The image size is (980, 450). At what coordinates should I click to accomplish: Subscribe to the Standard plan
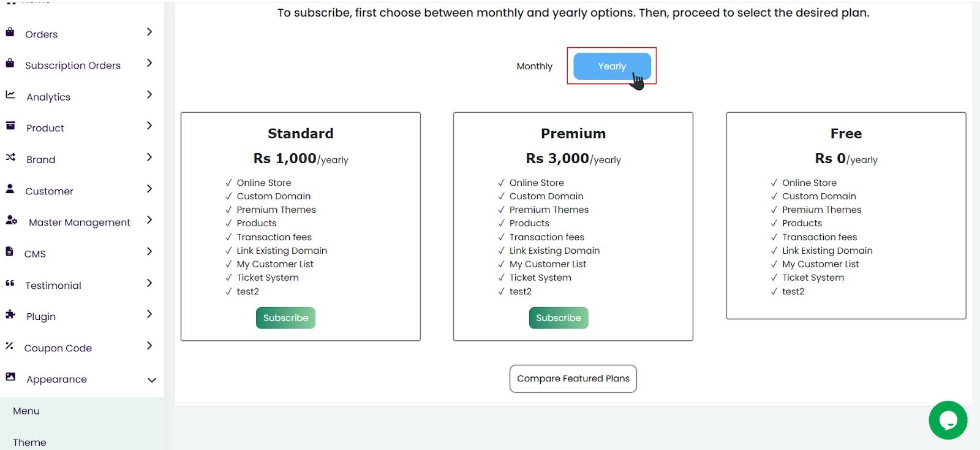pyautogui.click(x=285, y=318)
